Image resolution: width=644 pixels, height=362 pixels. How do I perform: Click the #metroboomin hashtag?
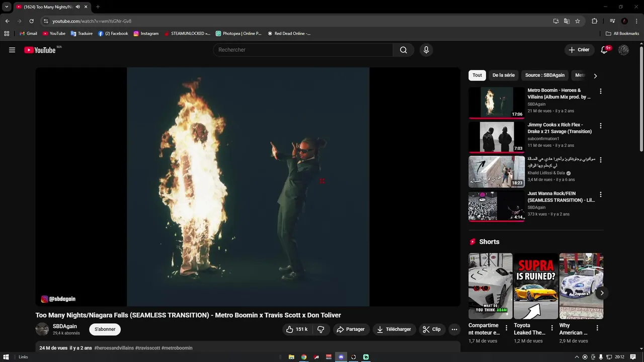[x=177, y=348]
